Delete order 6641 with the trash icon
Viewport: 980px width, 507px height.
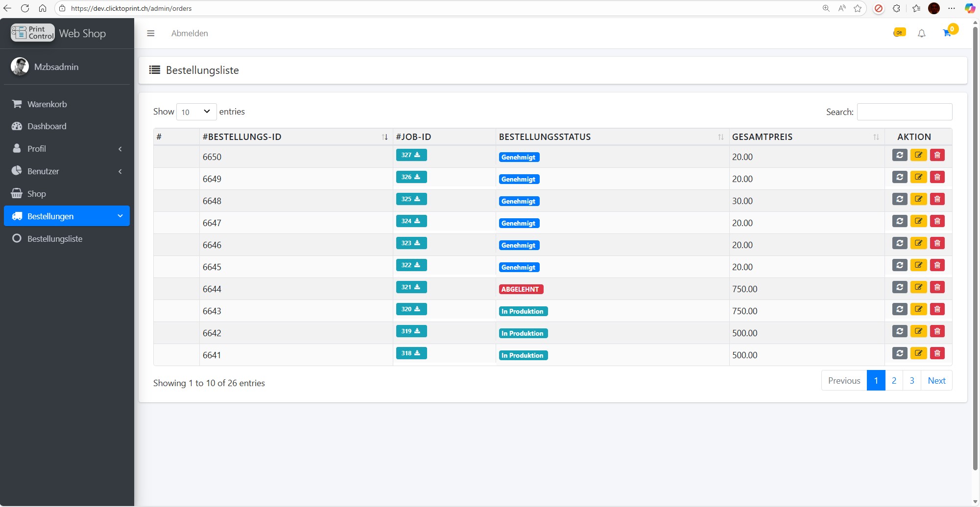pos(937,353)
